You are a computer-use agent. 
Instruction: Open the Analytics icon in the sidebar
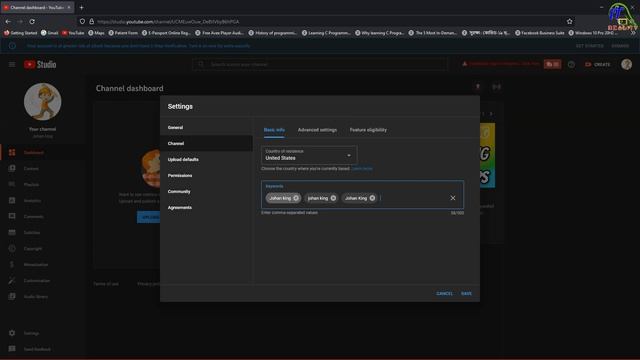12,200
